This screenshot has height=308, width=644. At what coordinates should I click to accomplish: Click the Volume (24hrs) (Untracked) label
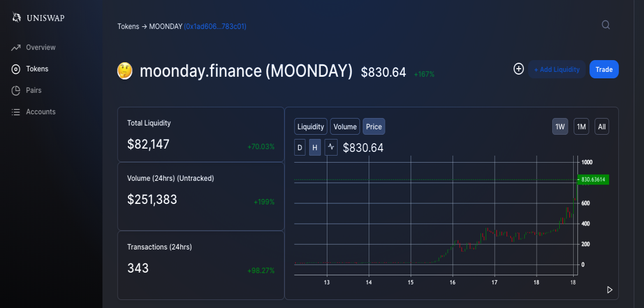tap(171, 178)
